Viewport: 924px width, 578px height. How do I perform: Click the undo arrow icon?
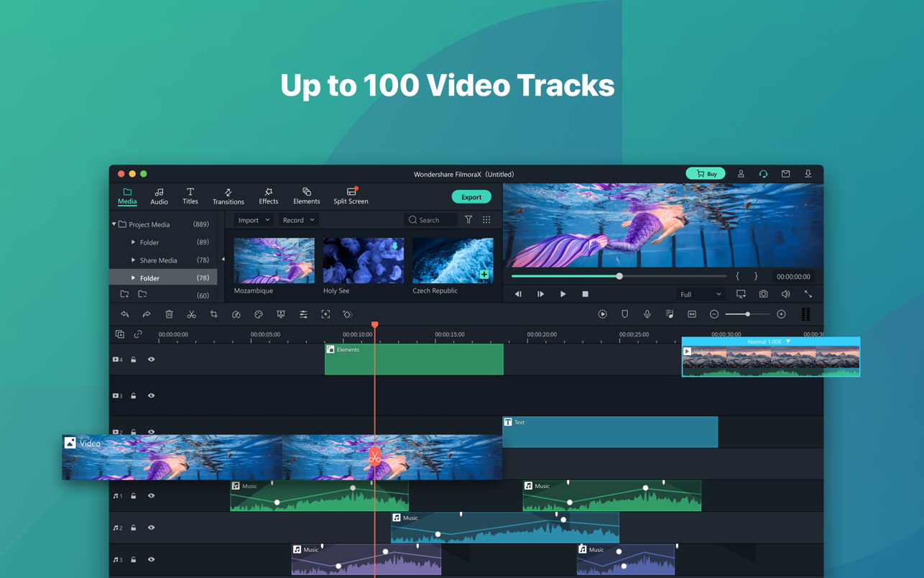(124, 314)
